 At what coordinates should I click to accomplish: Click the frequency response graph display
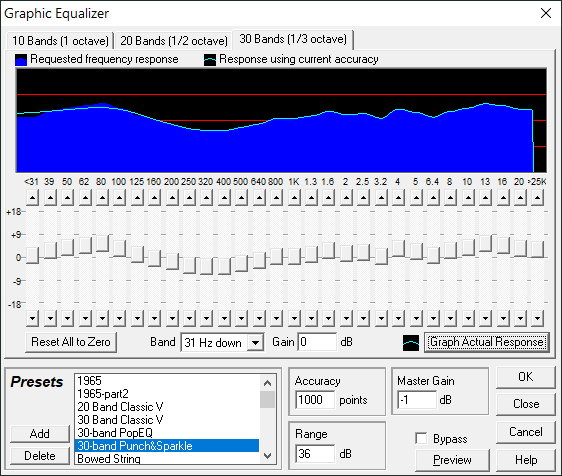[x=281, y=120]
